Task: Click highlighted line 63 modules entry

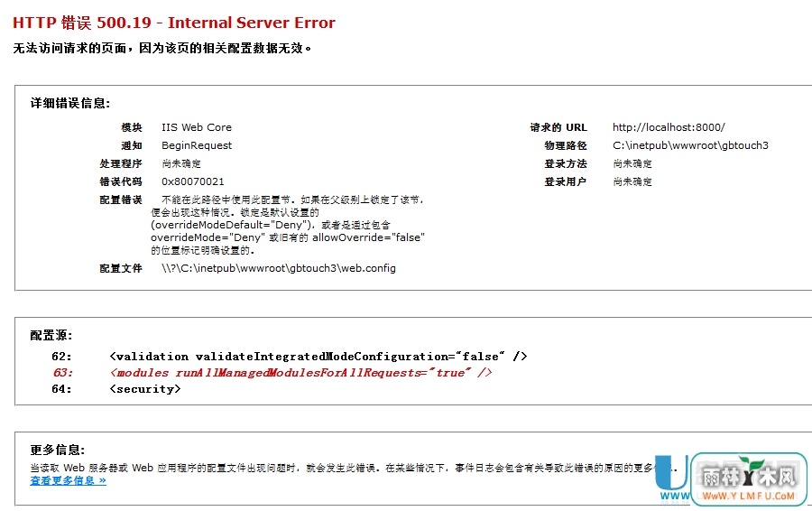Action: tap(300, 373)
